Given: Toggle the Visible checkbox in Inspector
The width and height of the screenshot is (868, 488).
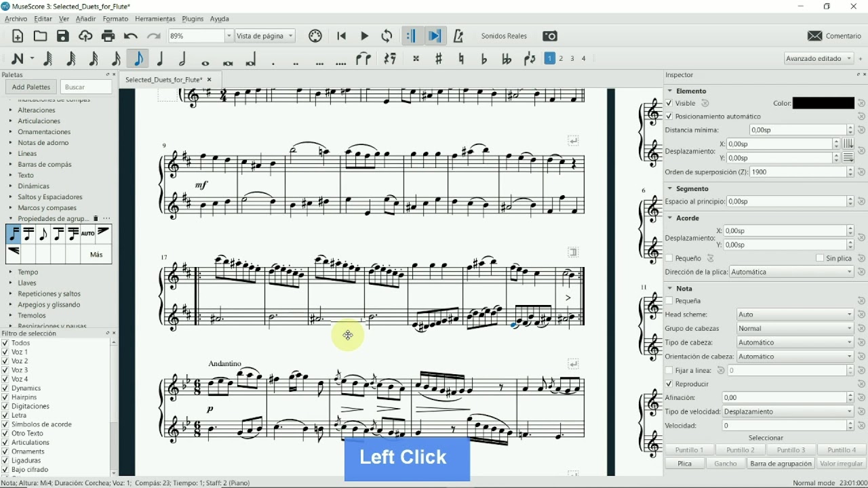Looking at the screenshot, I should coord(669,104).
